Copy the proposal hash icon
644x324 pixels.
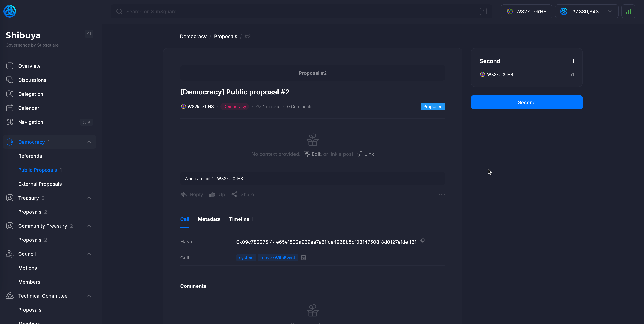tap(422, 241)
